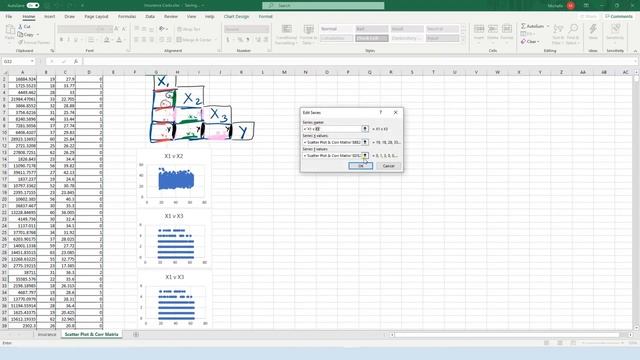Viewport: 640px width, 360px height.
Task: Open Find & Select menu
Action: 573,34
